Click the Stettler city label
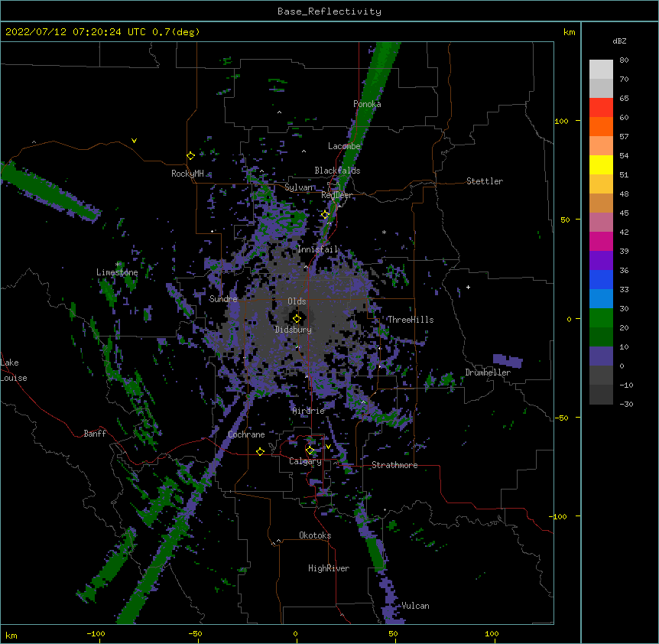This screenshot has height=644, width=659. (x=484, y=181)
